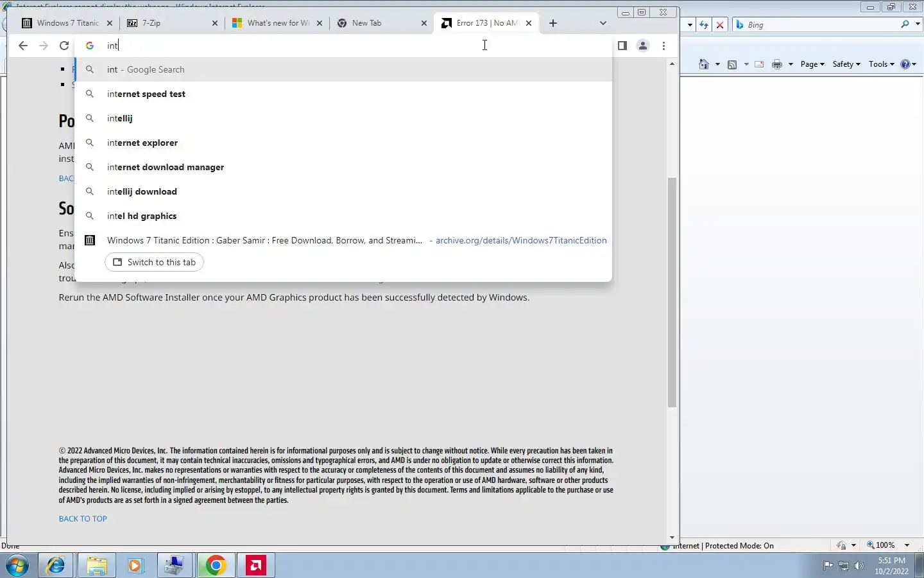The width and height of the screenshot is (924, 578).
Task: Choose 'intellij download' suggestion
Action: [343, 191]
